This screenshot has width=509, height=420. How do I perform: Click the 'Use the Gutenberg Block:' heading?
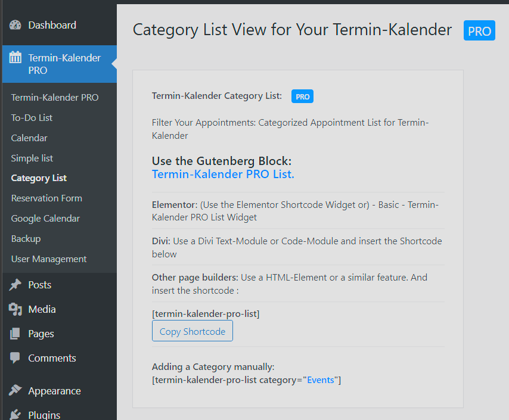[x=222, y=161]
